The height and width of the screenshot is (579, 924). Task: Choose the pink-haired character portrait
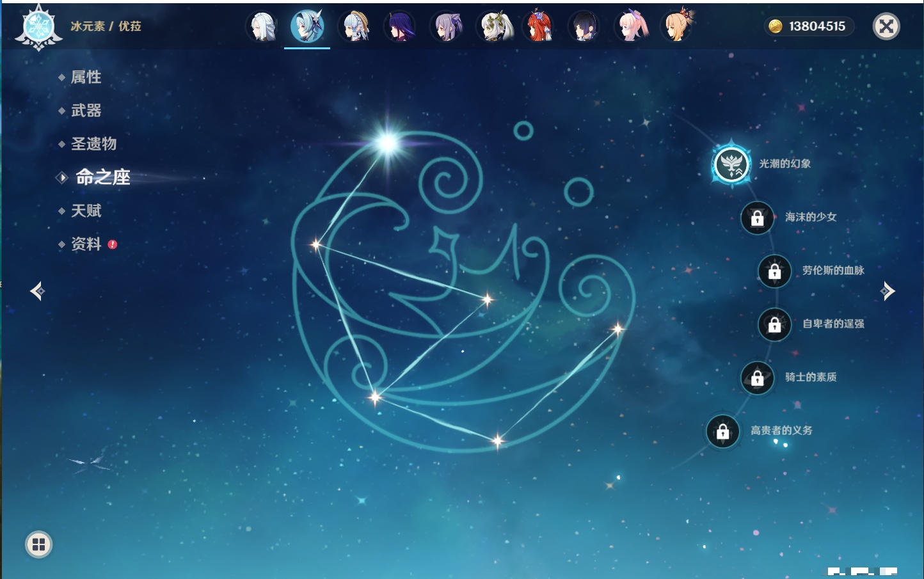pos(631,27)
